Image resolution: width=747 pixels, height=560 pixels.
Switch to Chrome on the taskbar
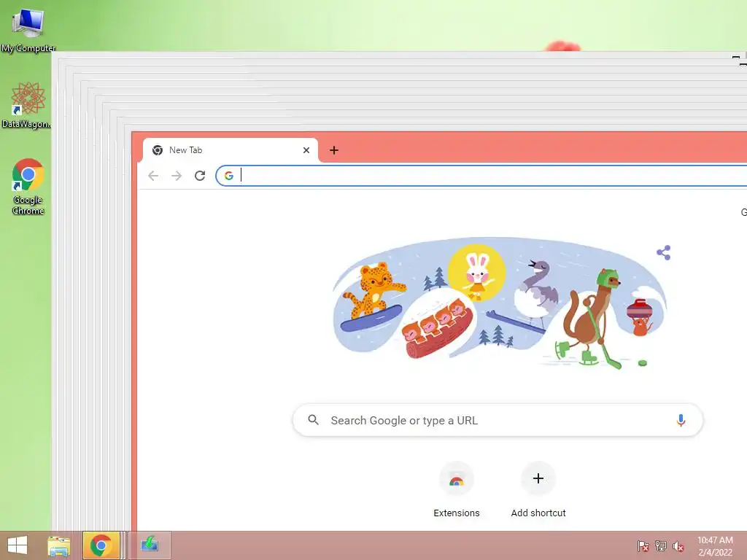(101, 545)
